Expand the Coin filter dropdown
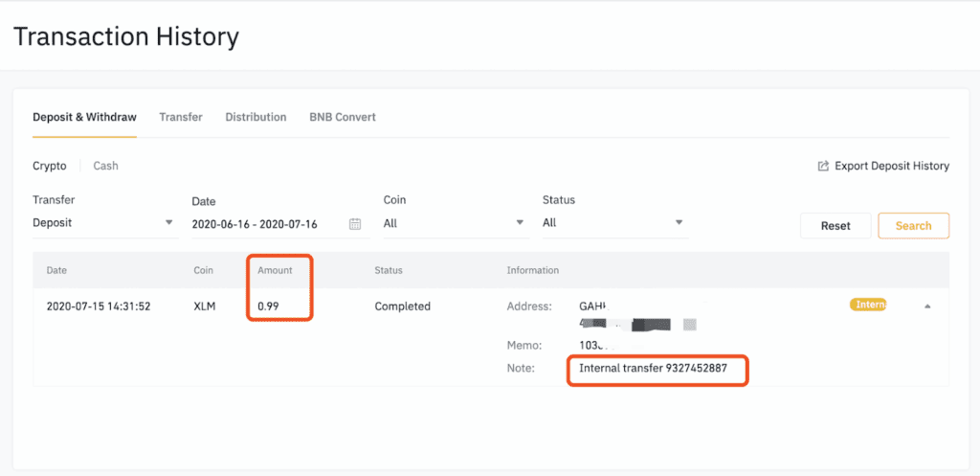 click(455, 222)
